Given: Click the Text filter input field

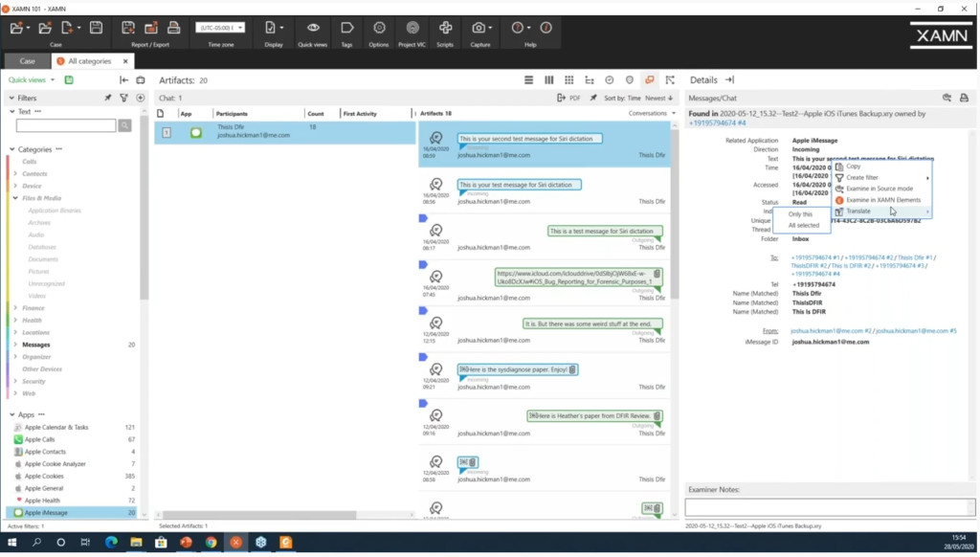Looking at the screenshot, I should 66,125.
